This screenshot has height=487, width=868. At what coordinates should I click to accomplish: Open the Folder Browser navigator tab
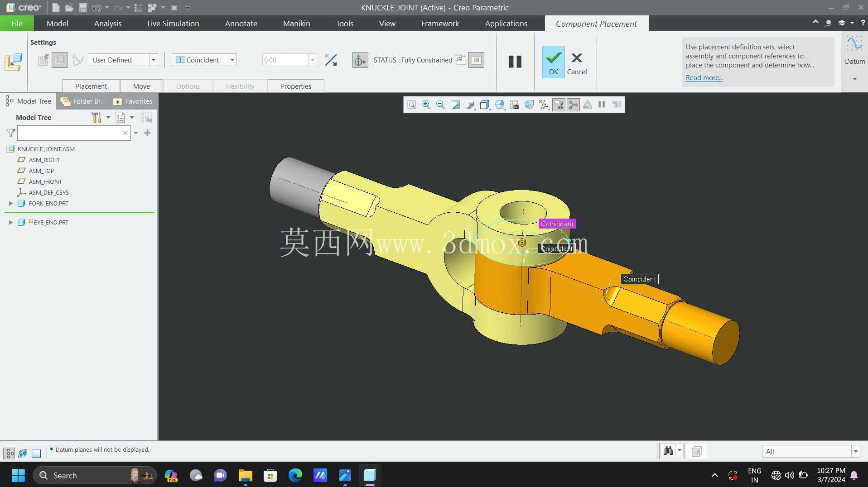[x=82, y=101]
